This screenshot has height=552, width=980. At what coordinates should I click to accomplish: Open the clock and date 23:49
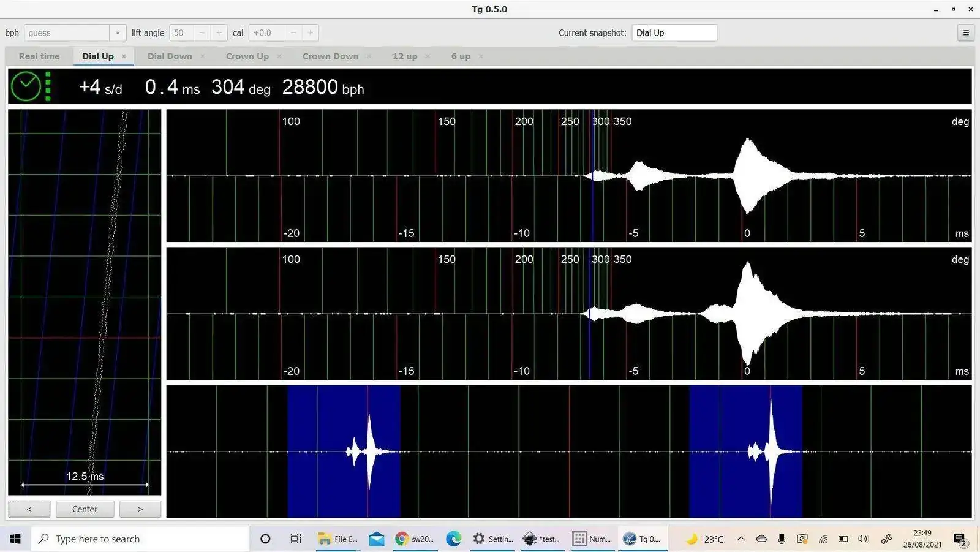click(x=922, y=539)
